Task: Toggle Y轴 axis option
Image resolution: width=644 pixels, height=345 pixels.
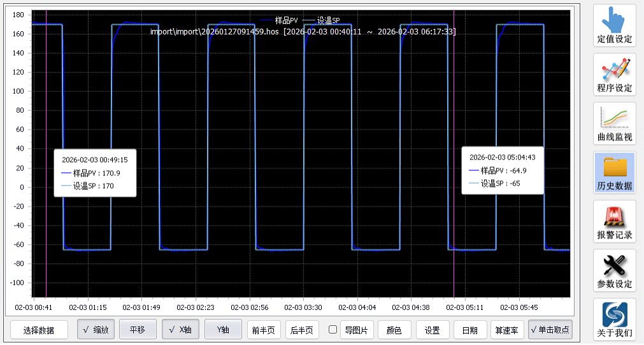Action: 223,330
